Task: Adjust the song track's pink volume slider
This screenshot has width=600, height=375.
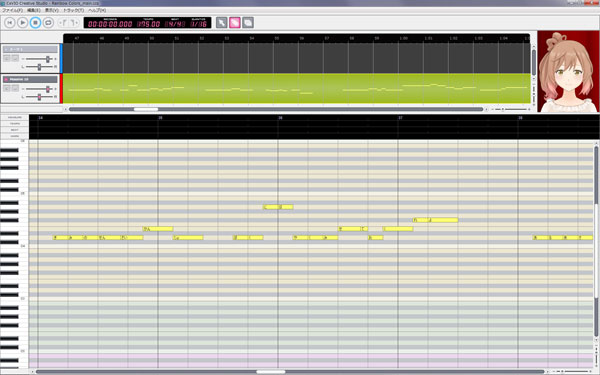Action: pyautogui.click(x=48, y=89)
